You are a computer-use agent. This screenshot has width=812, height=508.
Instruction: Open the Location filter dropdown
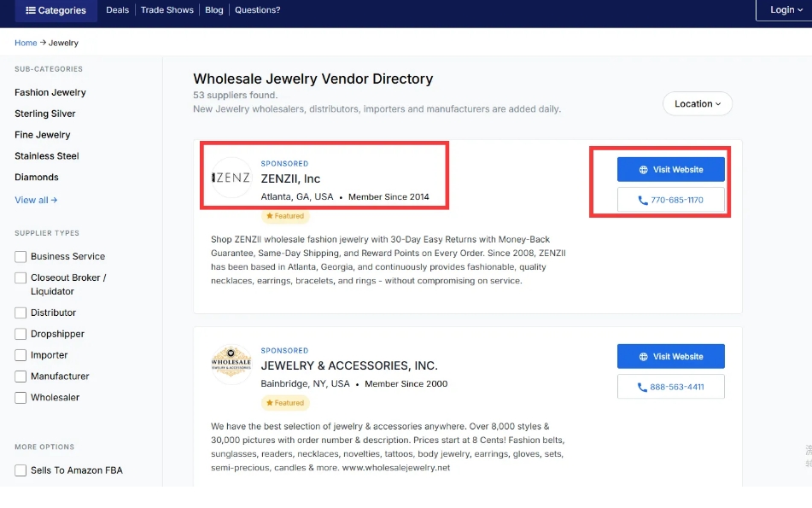(x=697, y=103)
